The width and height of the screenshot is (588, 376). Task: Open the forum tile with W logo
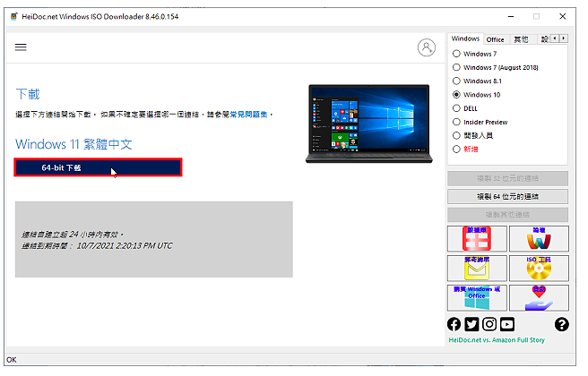tap(539, 238)
